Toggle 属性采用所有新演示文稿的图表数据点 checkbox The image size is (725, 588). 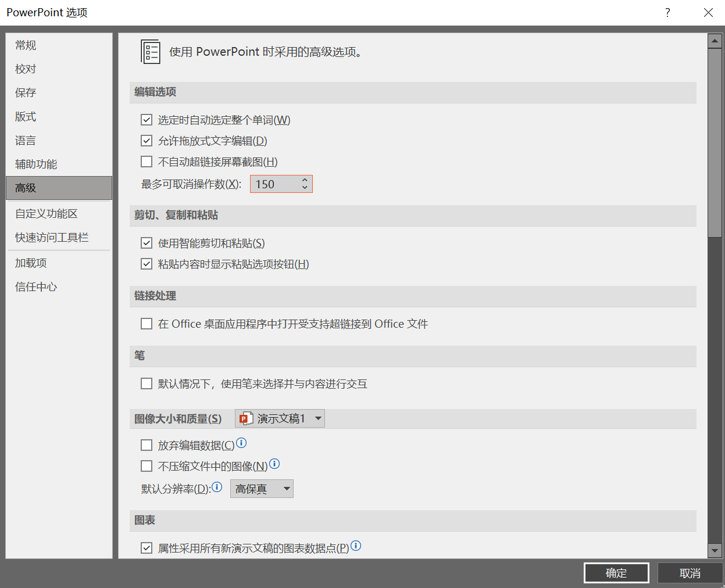point(147,548)
